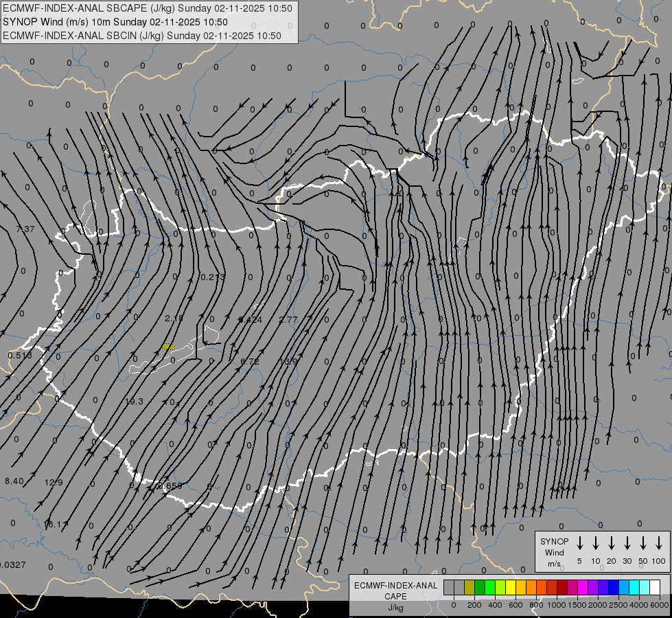Click the .0327 value on the map
This screenshot has height=618, width=672.
click(x=13, y=565)
